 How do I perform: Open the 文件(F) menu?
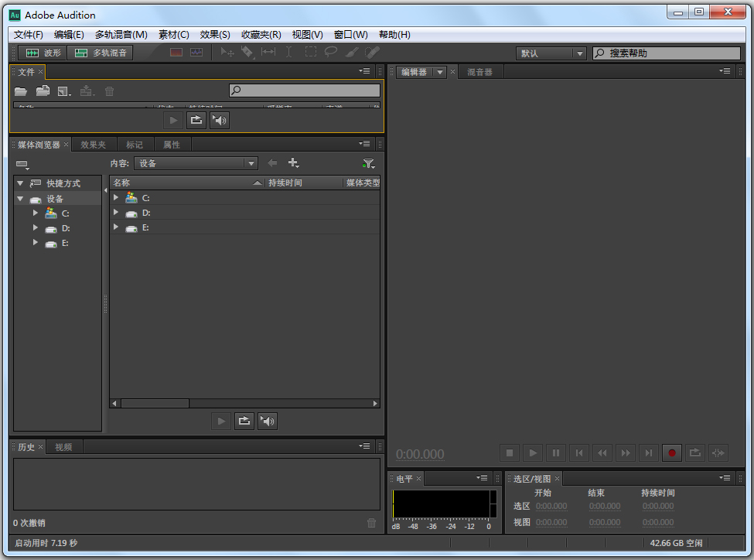29,35
